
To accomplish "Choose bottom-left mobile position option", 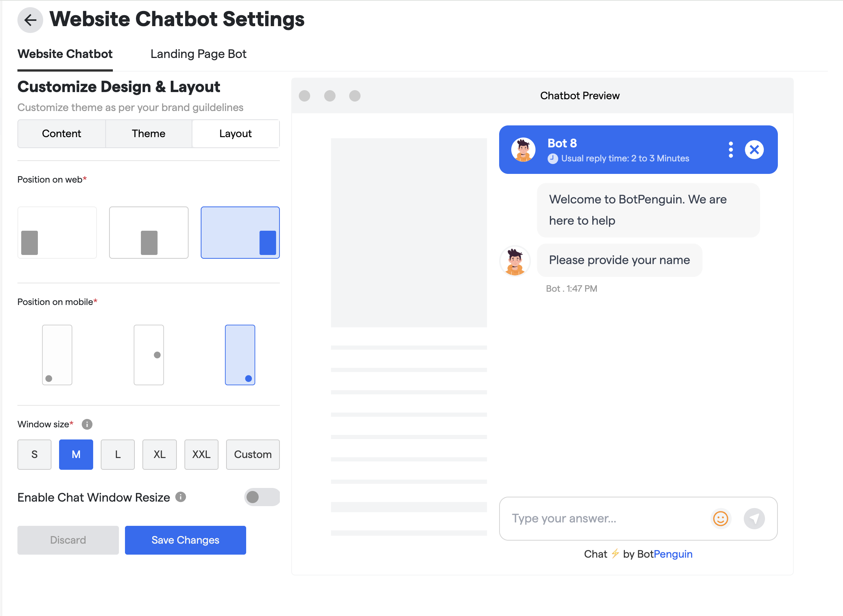I will [x=57, y=355].
